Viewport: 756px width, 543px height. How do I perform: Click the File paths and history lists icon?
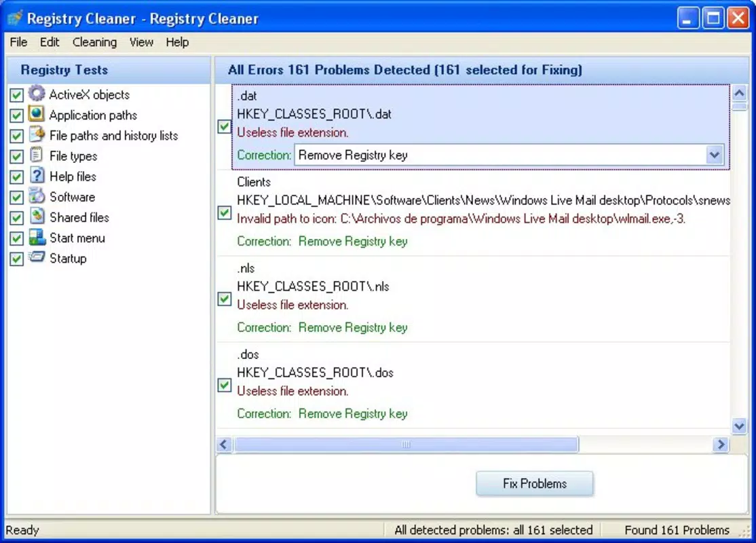37,134
